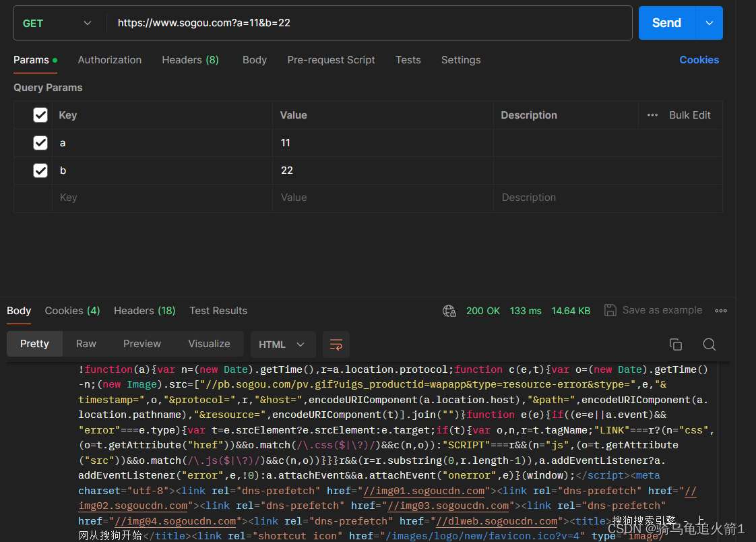
Task: Click the //dlweb.sogoucdn.com link in response
Action: pyautogui.click(x=497, y=521)
